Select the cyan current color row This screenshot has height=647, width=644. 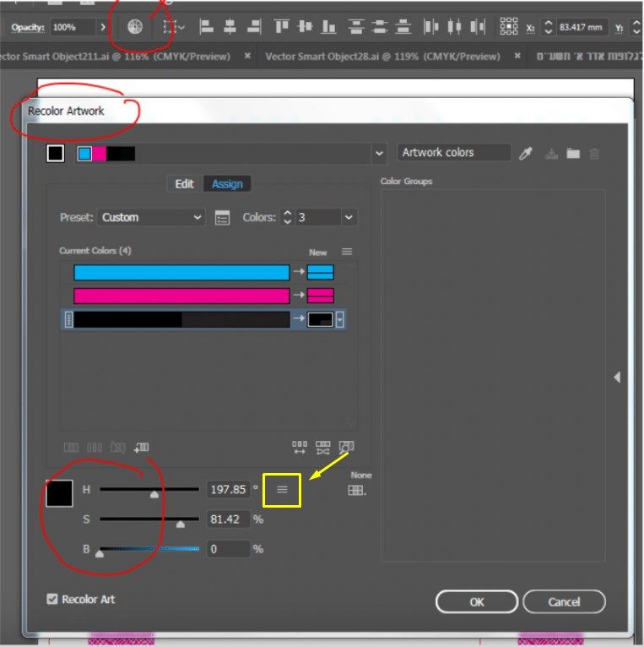point(181,273)
